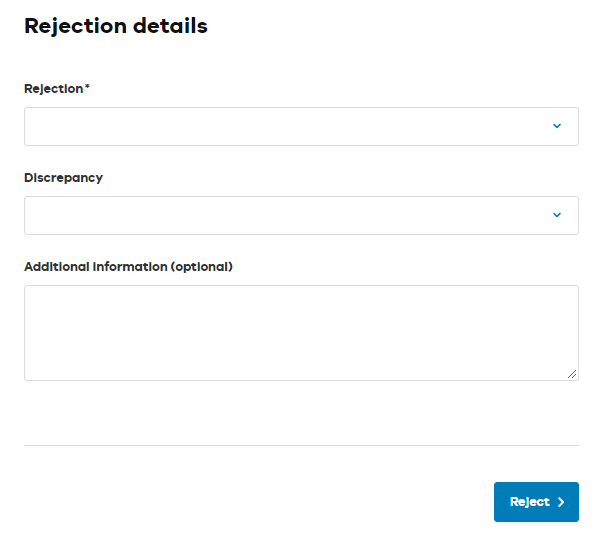
Task: Submit the form with Reject
Action: click(x=536, y=502)
